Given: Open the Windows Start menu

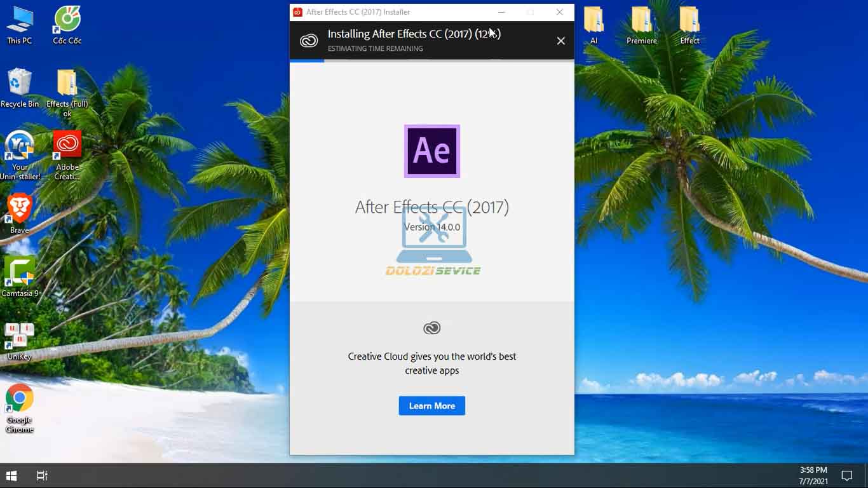Looking at the screenshot, I should [11, 475].
